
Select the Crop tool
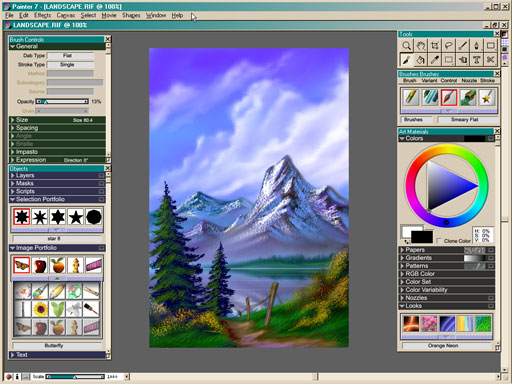tap(434, 46)
